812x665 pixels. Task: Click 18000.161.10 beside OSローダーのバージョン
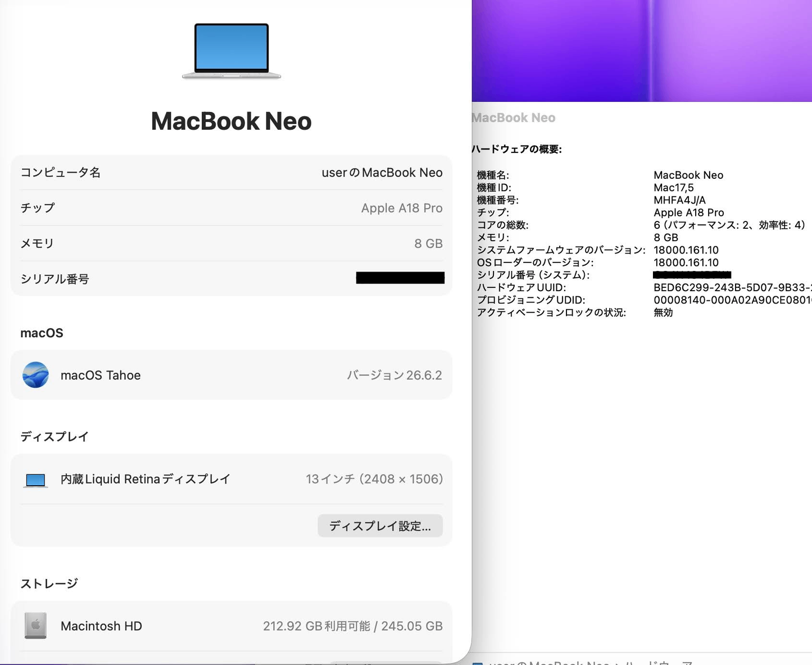pos(686,263)
